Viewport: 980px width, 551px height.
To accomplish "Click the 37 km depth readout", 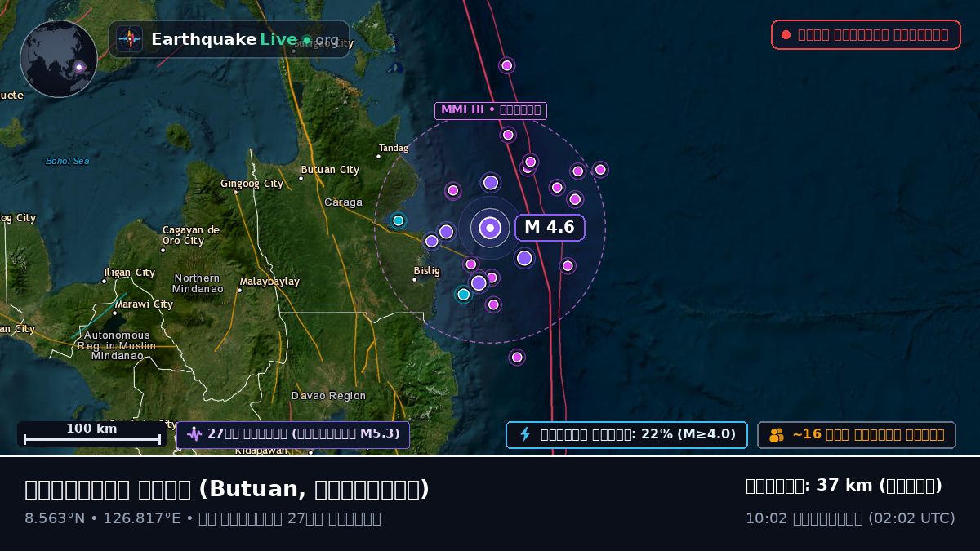I will [x=844, y=486].
